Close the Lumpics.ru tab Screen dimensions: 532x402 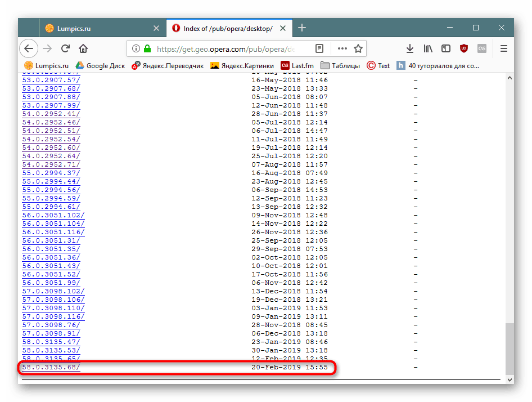pyautogui.click(x=156, y=28)
